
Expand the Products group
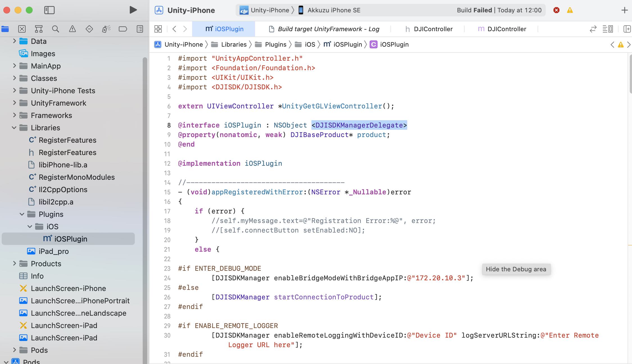[14, 263]
